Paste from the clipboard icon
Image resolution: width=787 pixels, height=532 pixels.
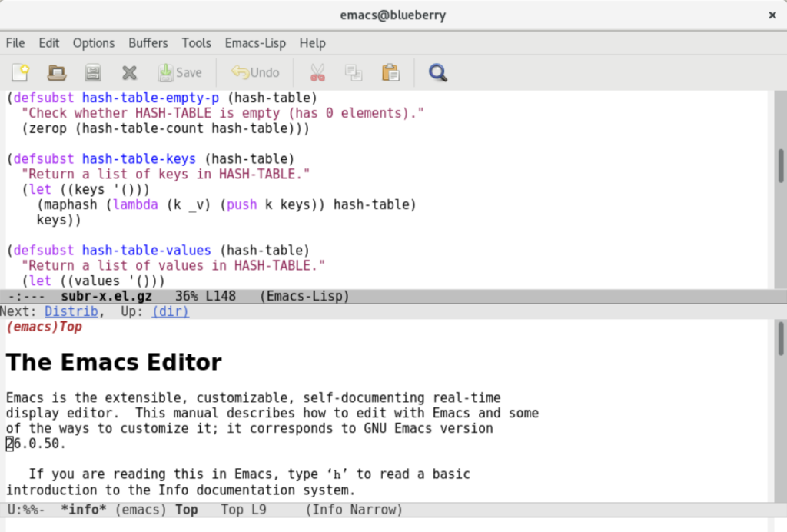point(390,72)
